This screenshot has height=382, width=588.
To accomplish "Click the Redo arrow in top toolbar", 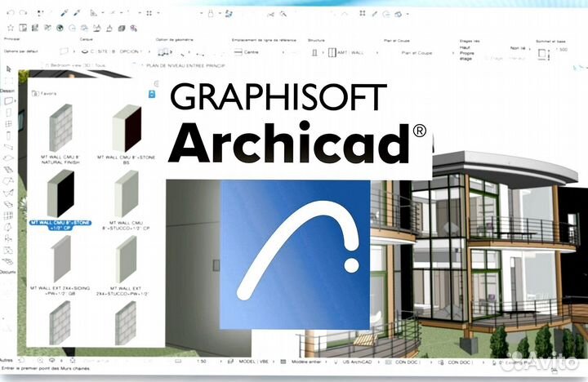I will (23, 13).
